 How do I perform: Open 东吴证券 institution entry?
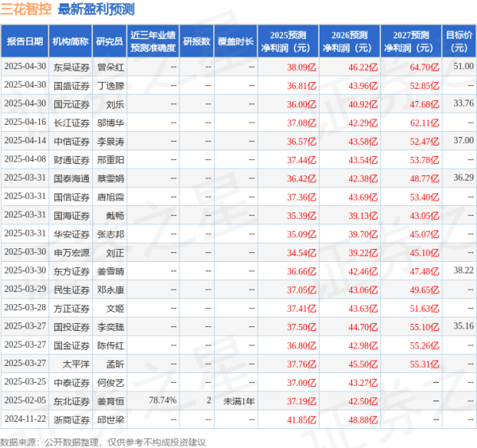click(71, 67)
